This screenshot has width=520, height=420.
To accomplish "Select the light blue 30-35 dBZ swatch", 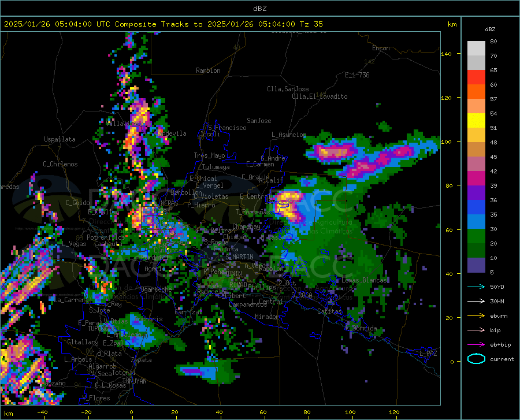I will (476, 222).
